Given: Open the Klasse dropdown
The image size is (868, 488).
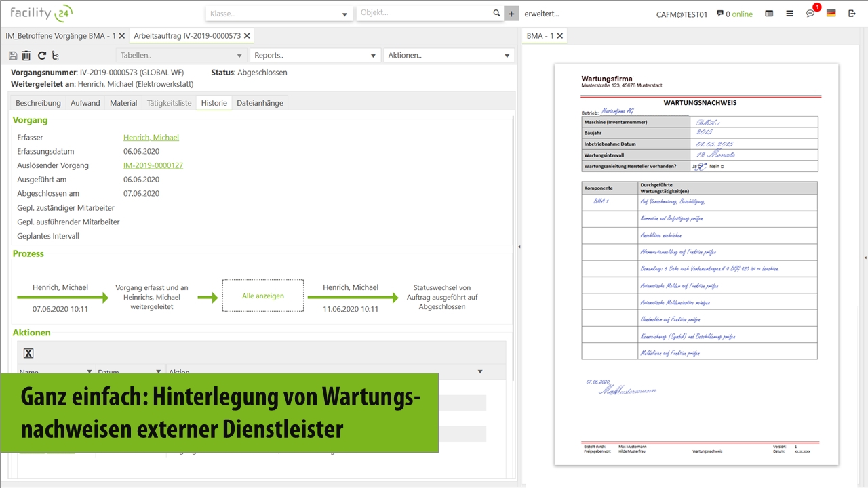Looking at the screenshot, I should pos(279,14).
